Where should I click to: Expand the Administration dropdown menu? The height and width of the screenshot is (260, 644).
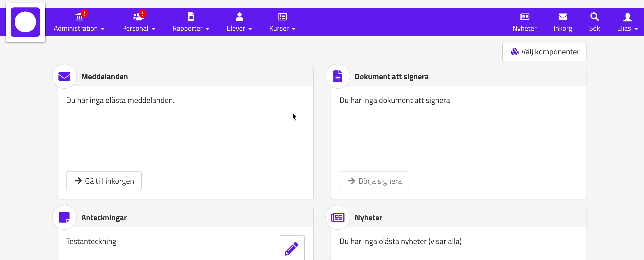[79, 28]
